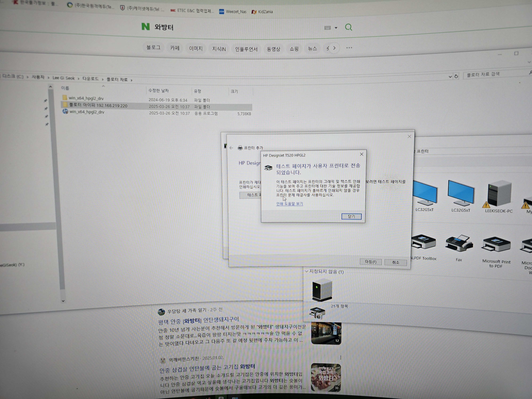Click back arrow in Add Printer wizard

coord(231,148)
